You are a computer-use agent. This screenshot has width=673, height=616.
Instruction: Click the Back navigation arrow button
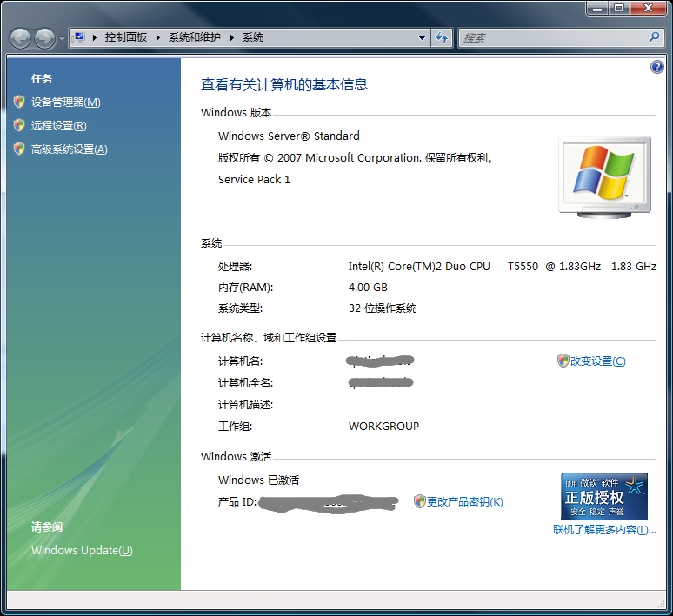(20, 38)
